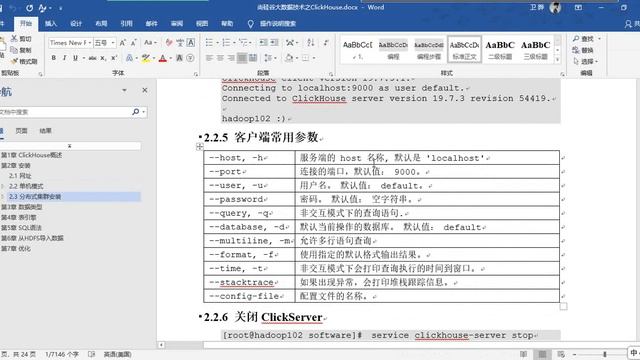This screenshot has width=640, height=360.
Task: Expand the Select (选择) dropdown in editing group
Action: click(x=585, y=61)
